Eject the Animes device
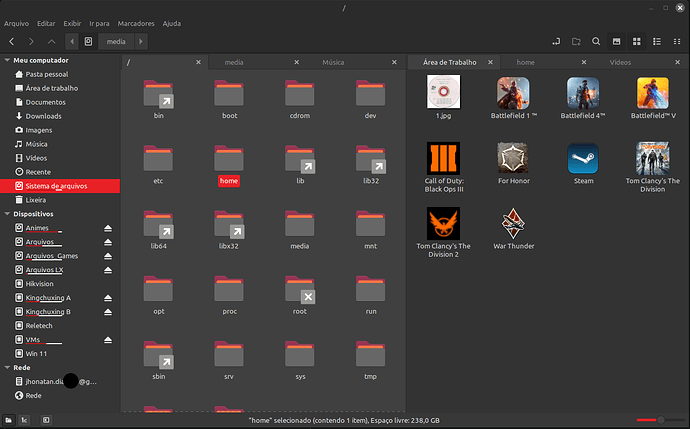The image size is (690, 429). [x=108, y=228]
